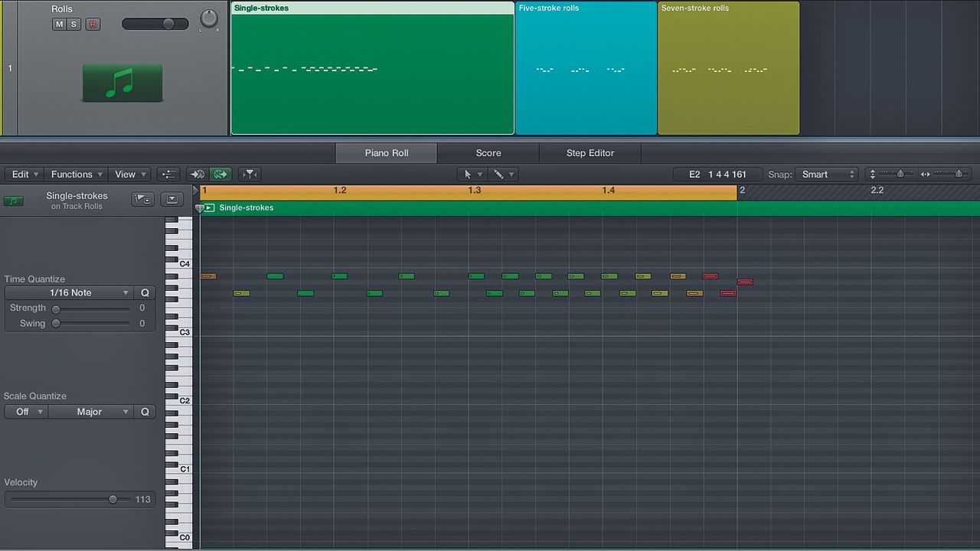Open the View menu in Piano Roll

[129, 174]
